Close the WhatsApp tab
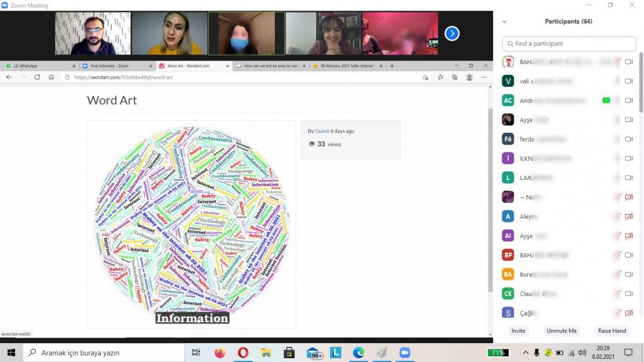Viewport: 644px width, 362px height. tap(74, 66)
